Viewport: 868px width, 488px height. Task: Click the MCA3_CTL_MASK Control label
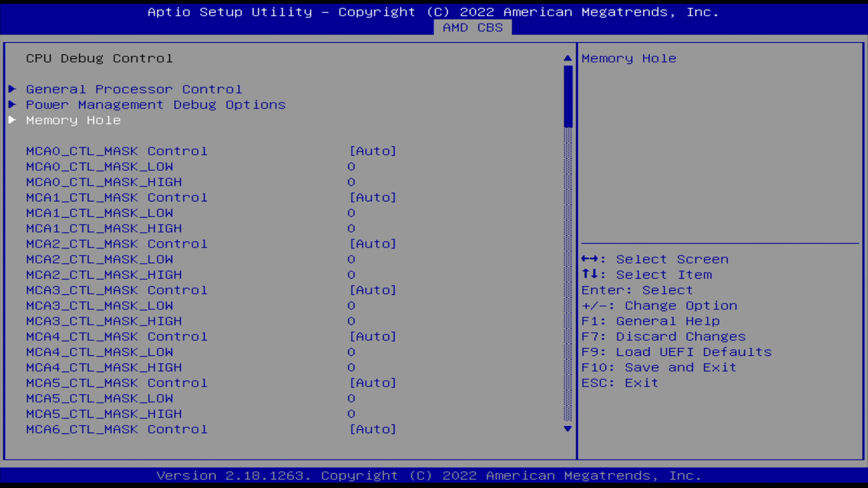pos(117,290)
